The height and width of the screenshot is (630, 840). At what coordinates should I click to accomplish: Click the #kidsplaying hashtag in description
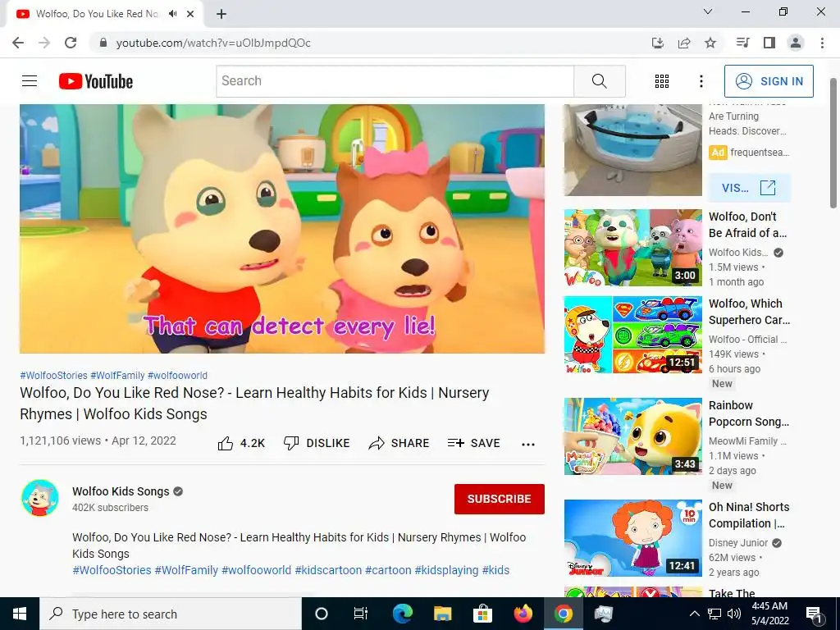coord(446,570)
